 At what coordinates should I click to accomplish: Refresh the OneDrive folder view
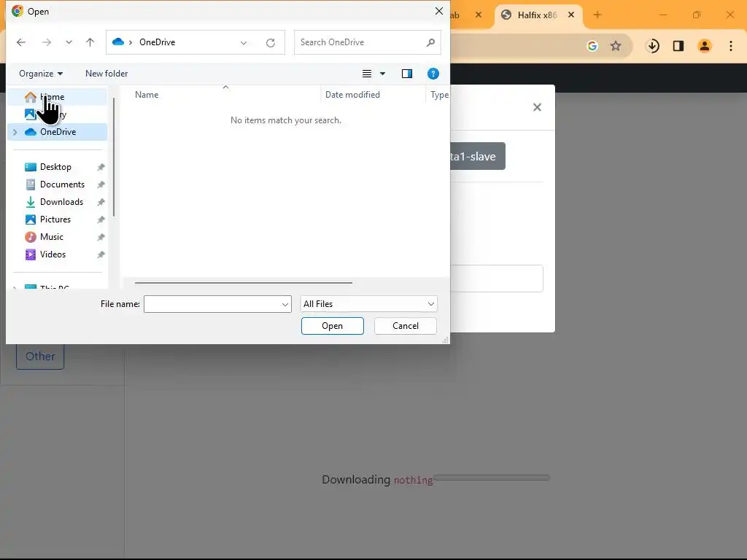[x=271, y=43]
